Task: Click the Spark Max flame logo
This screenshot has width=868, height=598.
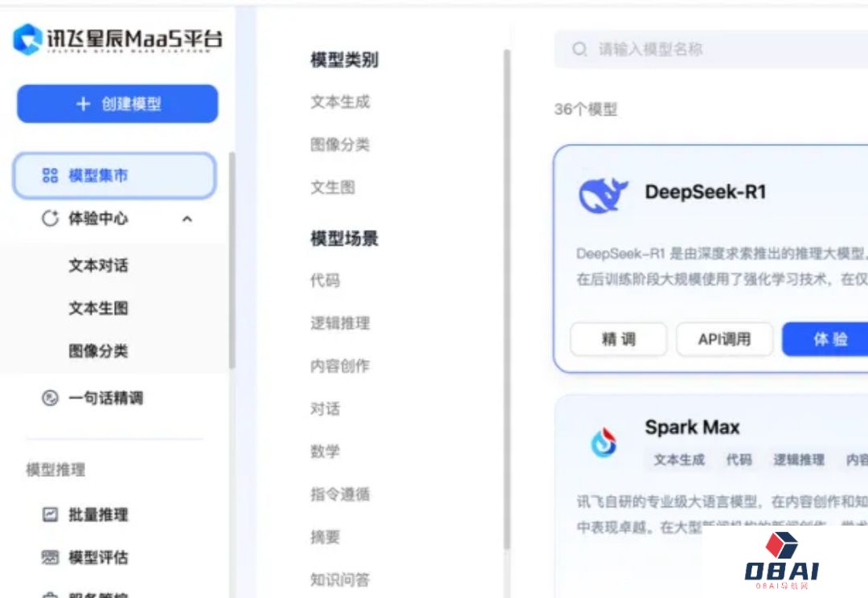Action: [x=604, y=442]
